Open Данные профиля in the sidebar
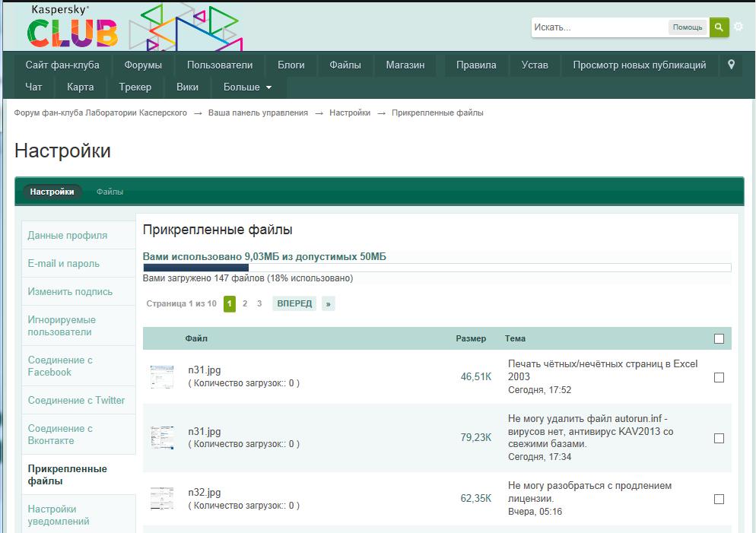Viewport: 756px width, 533px height. coord(68,236)
